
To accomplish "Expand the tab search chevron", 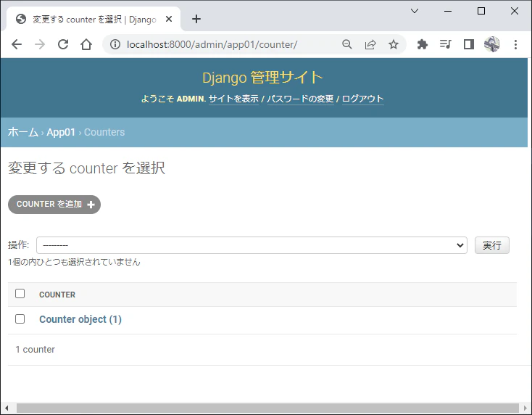I will pyautogui.click(x=415, y=11).
